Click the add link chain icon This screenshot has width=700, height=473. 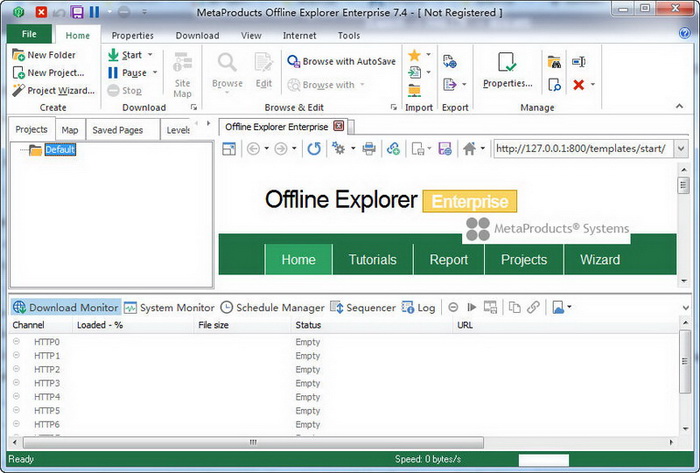click(393, 149)
